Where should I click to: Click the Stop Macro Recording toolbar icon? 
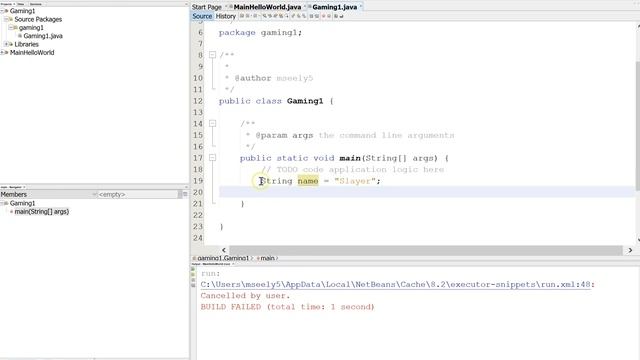[329, 16]
